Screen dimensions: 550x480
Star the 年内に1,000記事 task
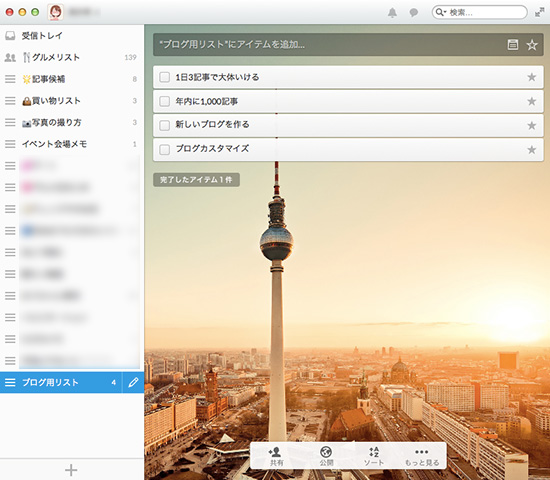(x=532, y=101)
